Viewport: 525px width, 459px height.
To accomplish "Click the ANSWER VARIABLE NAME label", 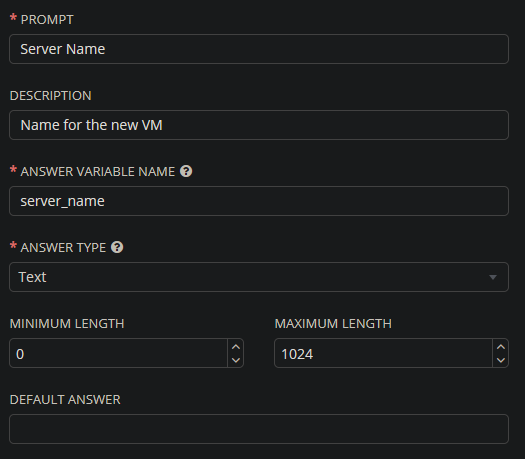I will coord(97,171).
